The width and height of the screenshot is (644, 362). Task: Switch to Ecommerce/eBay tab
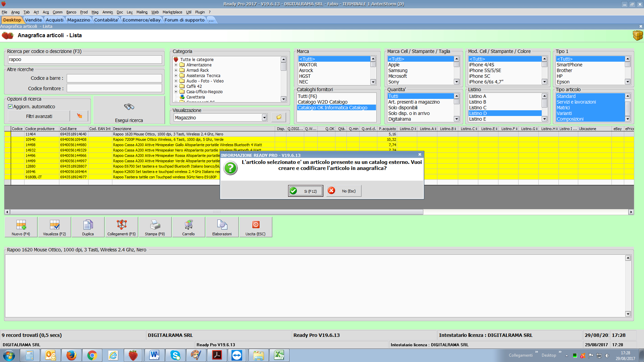(x=142, y=20)
